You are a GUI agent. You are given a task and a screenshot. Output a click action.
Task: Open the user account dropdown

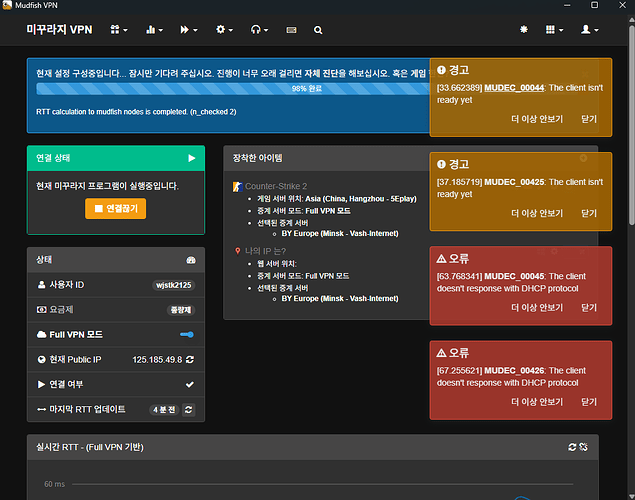click(590, 30)
